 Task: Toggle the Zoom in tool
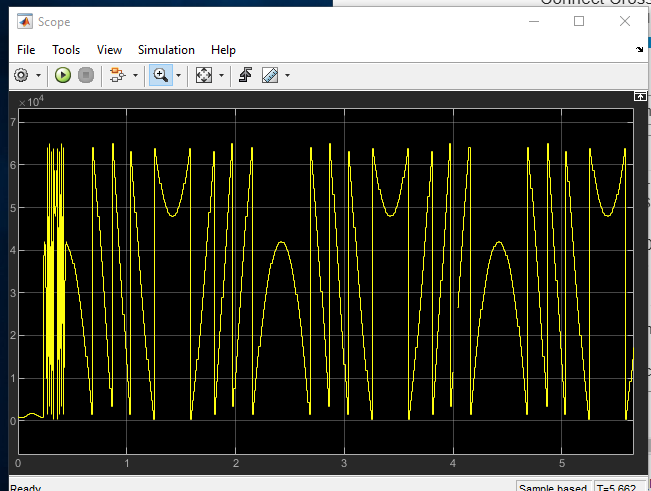161,75
